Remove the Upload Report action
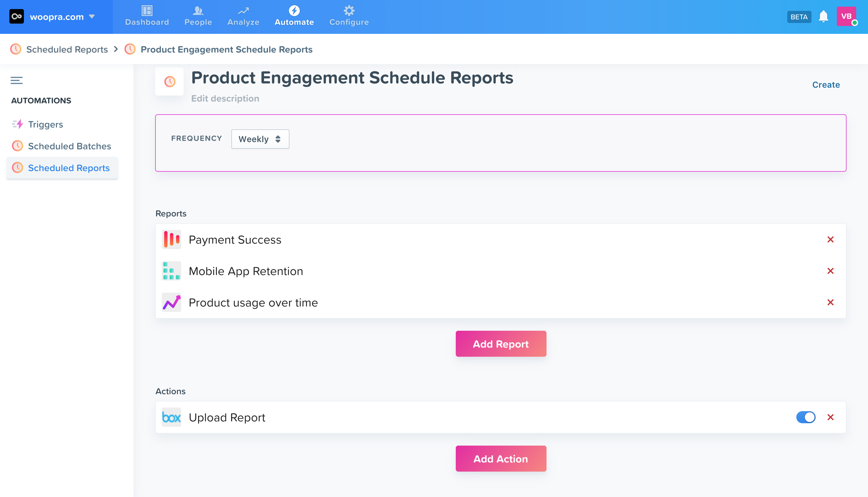Viewport: 868px width, 497px height. [x=830, y=417]
